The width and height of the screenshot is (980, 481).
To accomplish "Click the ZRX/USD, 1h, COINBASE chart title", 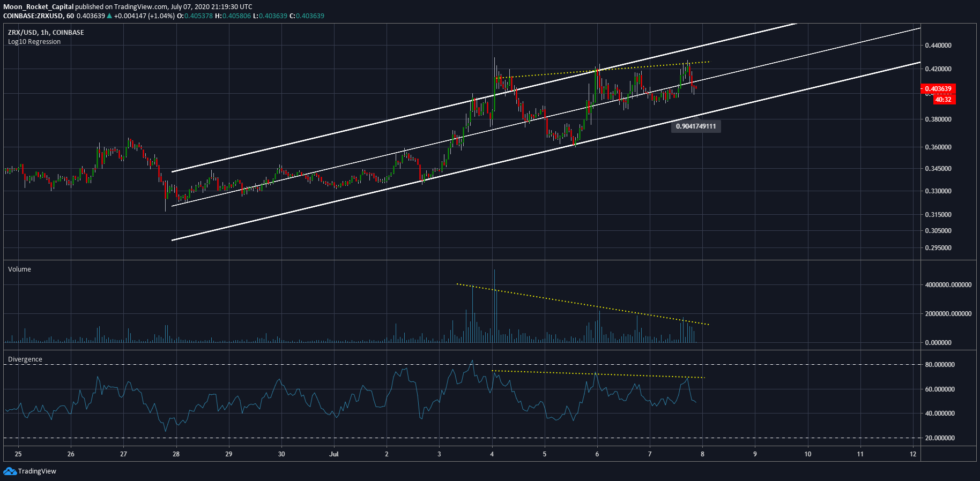I will coord(46,32).
